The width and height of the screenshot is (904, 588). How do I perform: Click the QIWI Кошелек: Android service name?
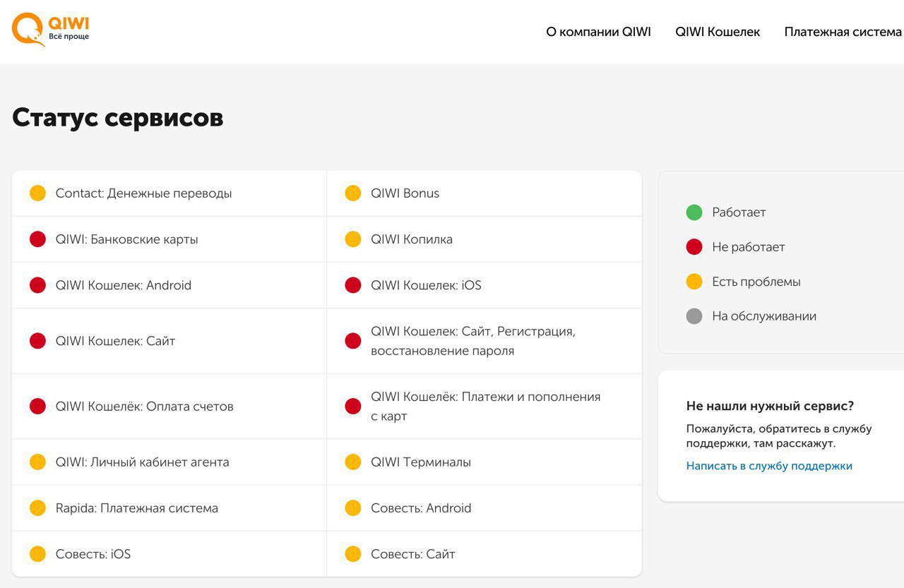click(x=124, y=285)
